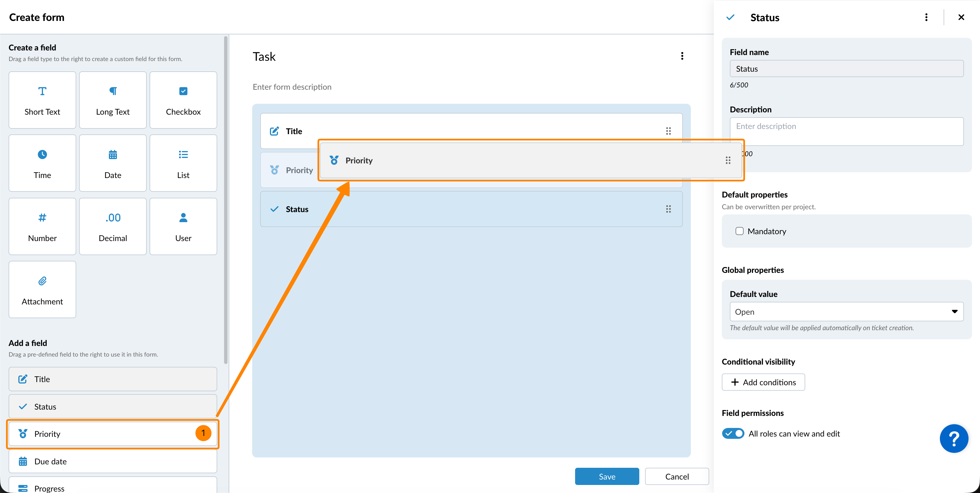Click the drag handle on Title row

pos(668,131)
